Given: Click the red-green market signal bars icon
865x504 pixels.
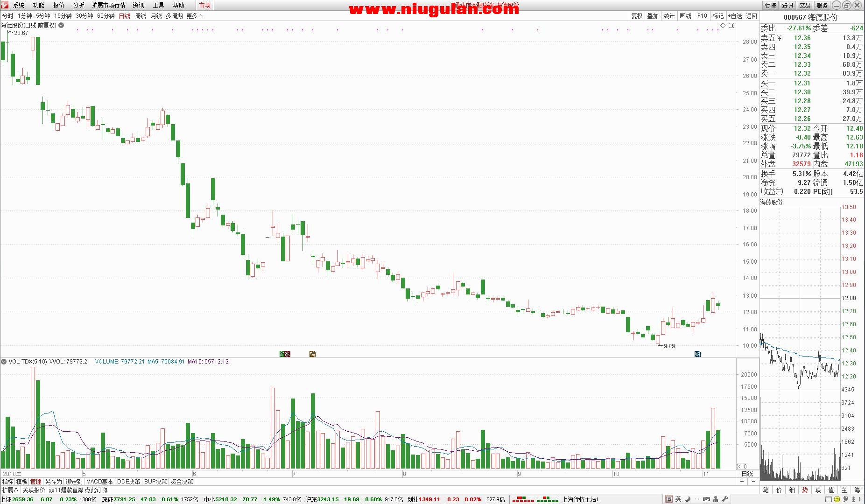Looking at the screenshot, I should click(x=535, y=499).
